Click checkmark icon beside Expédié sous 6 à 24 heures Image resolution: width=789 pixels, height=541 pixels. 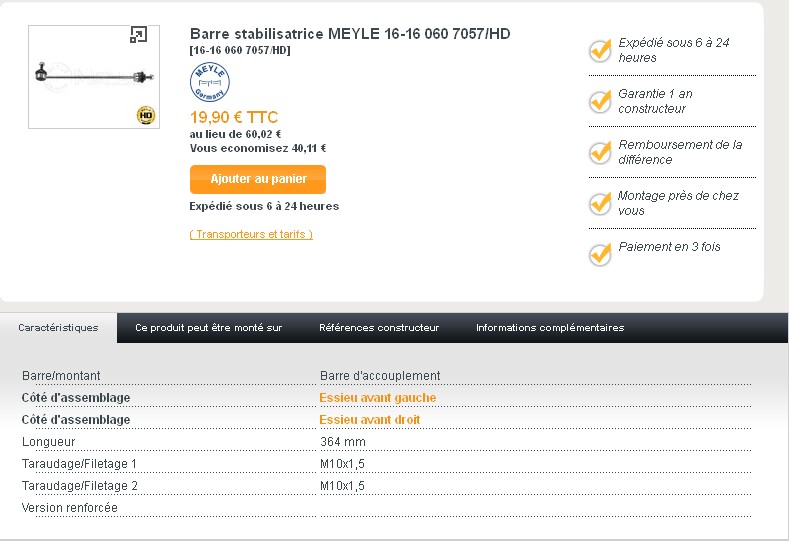coord(600,50)
